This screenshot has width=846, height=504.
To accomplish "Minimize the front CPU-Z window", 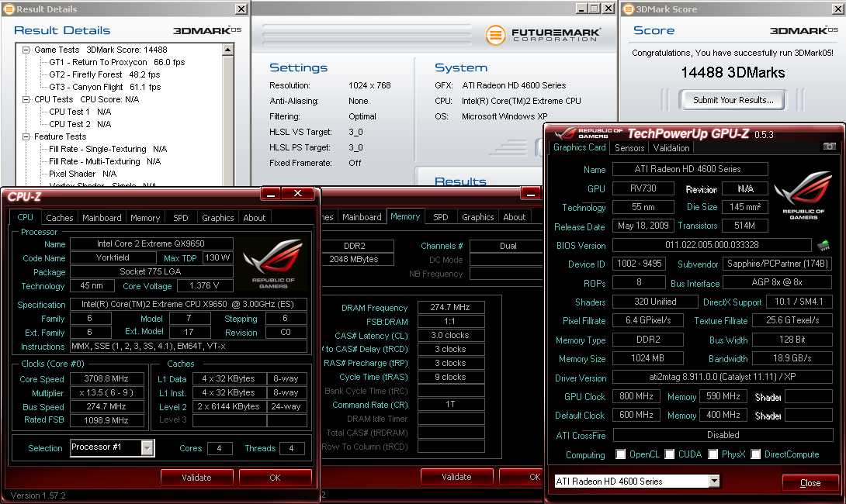I will point(271,194).
